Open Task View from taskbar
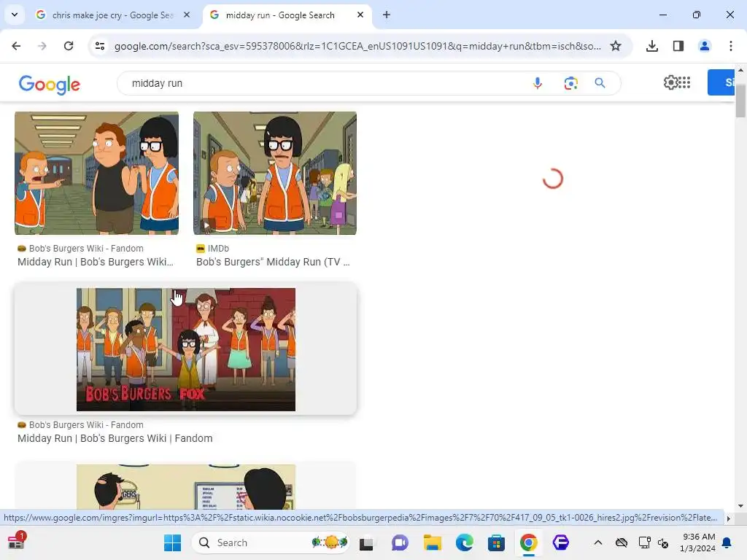The image size is (747, 560). pyautogui.click(x=366, y=542)
